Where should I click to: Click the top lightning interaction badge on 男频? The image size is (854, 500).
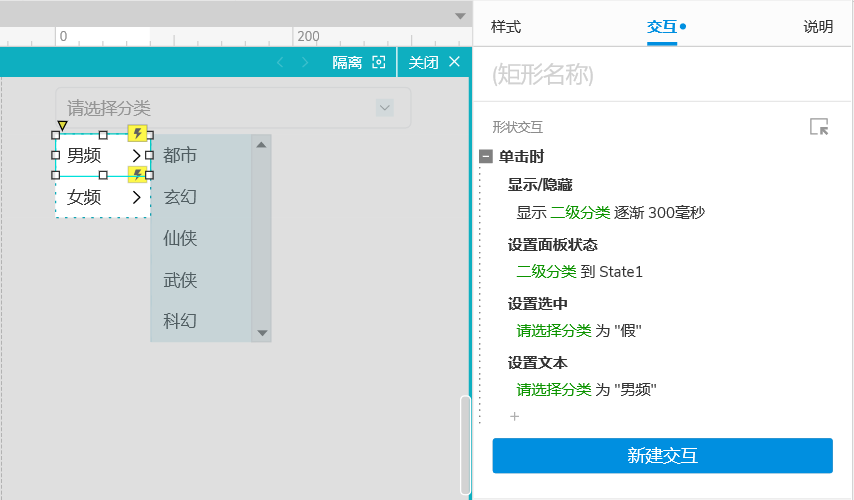(x=137, y=132)
